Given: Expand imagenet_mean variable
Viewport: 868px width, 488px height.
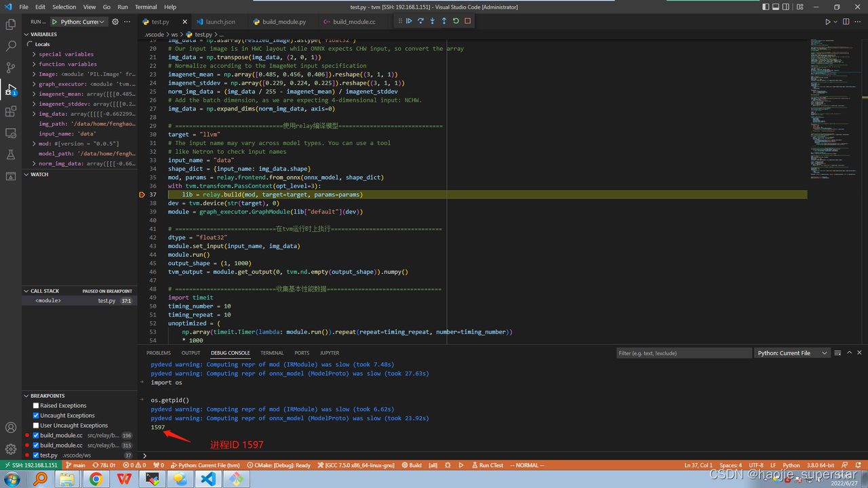Looking at the screenshot, I should pyautogui.click(x=35, y=94).
